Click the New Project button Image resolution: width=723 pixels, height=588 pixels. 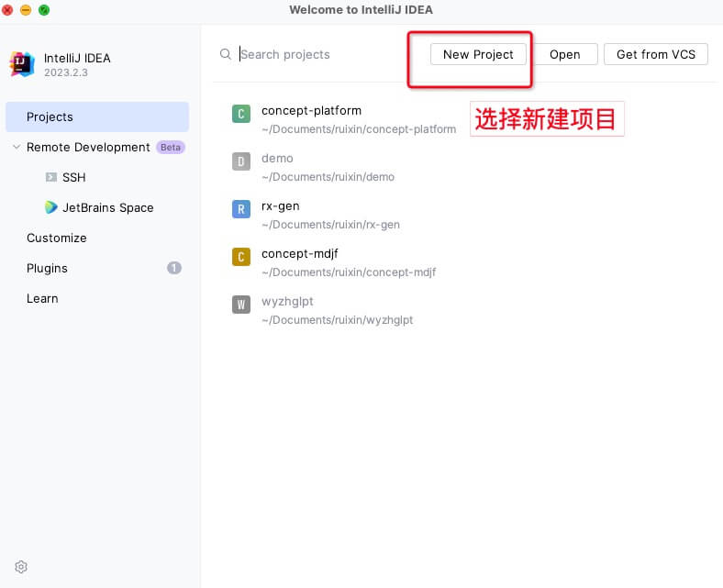[x=478, y=54]
